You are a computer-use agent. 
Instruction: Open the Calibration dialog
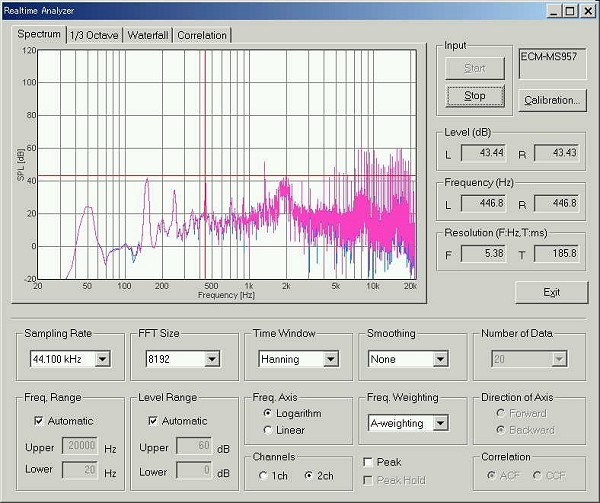point(551,100)
